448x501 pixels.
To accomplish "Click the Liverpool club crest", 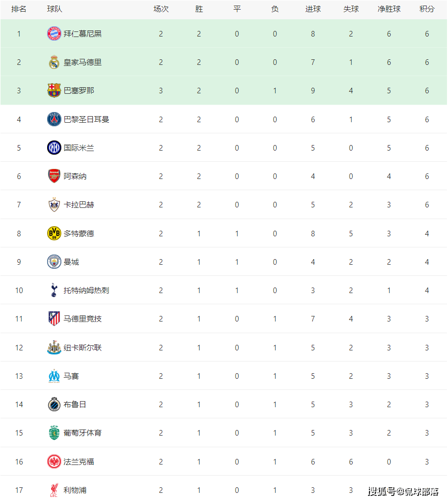I will coord(54,490).
